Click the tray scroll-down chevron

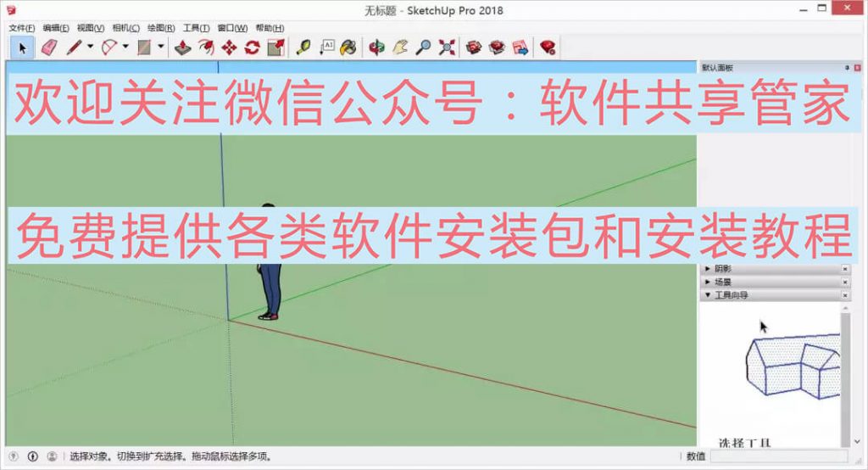tap(858, 442)
